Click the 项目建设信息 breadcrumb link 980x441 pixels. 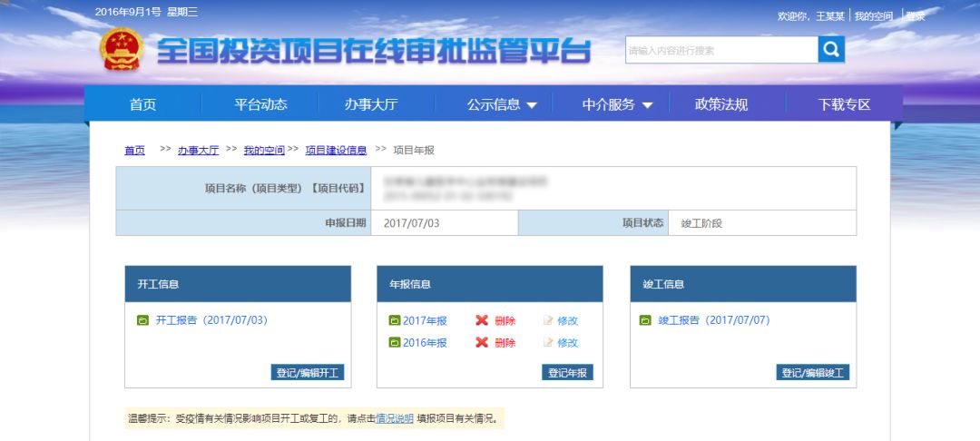tap(336, 151)
